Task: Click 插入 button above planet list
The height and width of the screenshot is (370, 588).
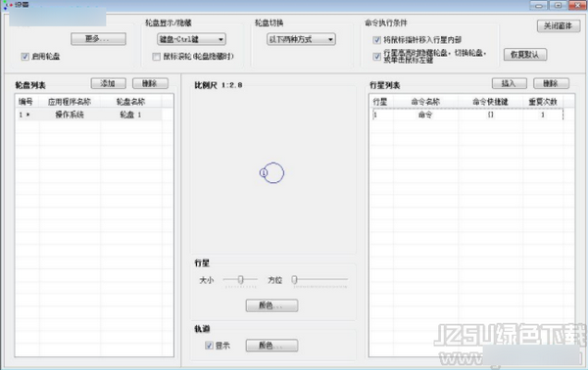Action: (510, 83)
